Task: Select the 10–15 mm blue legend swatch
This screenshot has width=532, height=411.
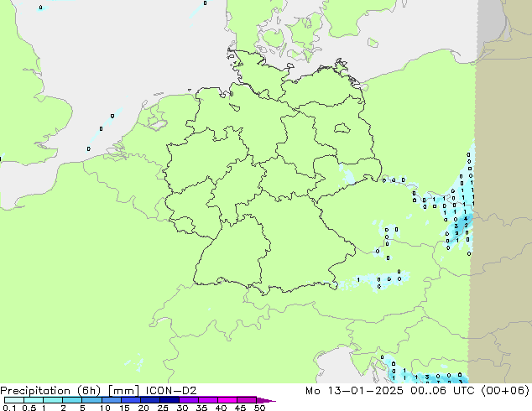Action: click(x=111, y=400)
